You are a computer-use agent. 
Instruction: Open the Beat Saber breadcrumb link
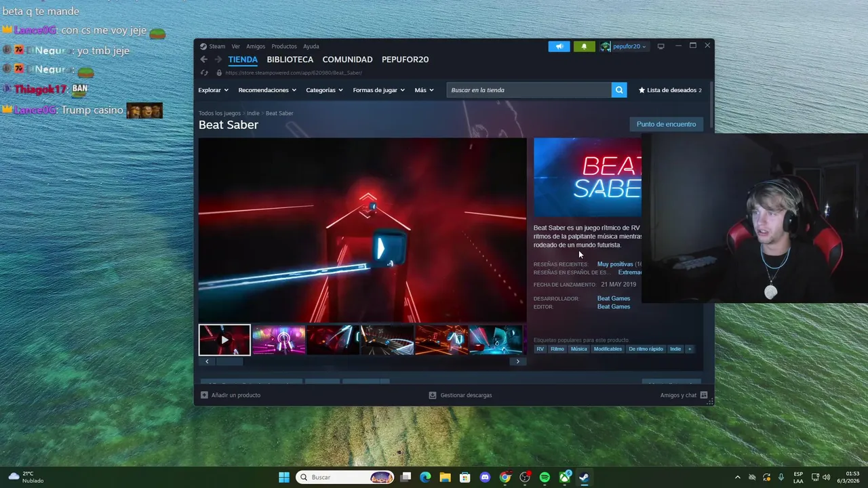point(279,113)
